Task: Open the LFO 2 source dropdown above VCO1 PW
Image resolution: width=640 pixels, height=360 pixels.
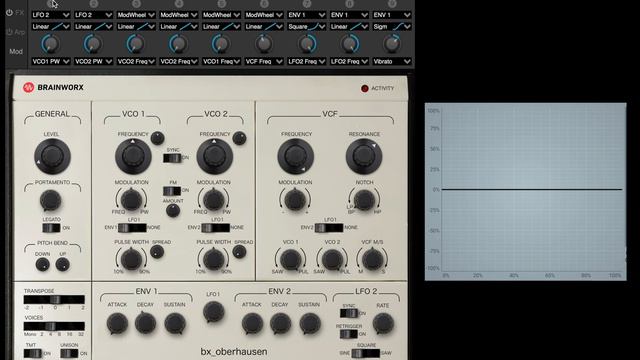Action: (51, 15)
